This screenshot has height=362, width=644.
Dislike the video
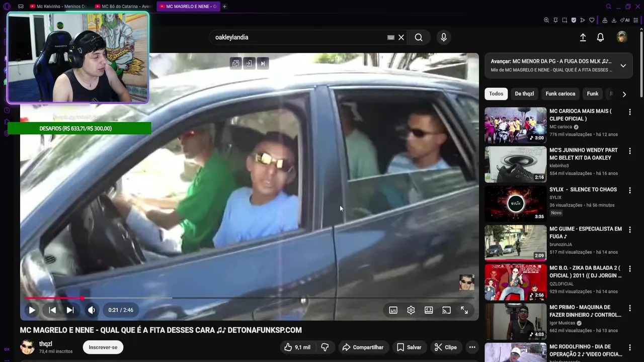325,347
